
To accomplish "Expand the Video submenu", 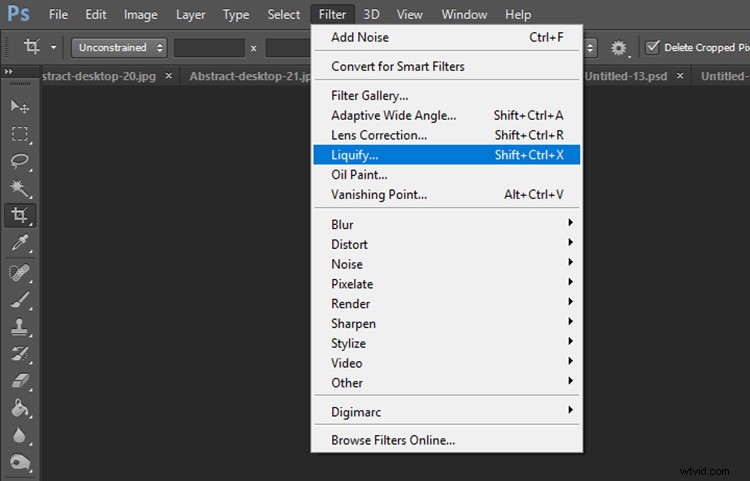I will click(447, 363).
